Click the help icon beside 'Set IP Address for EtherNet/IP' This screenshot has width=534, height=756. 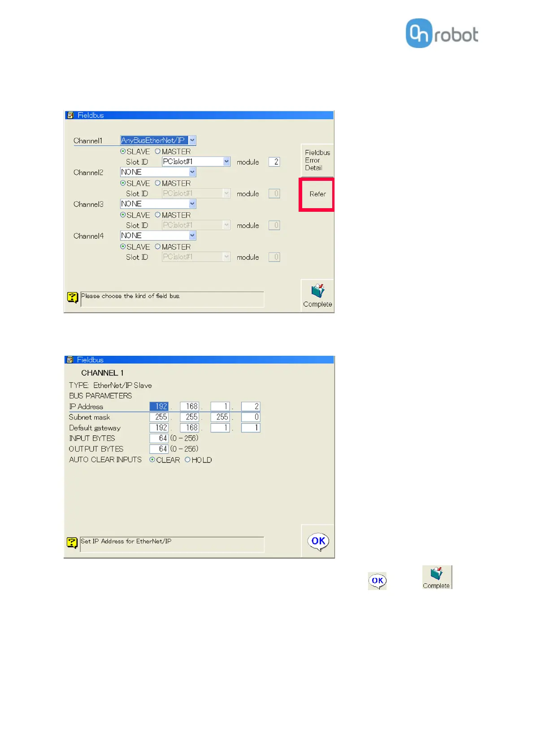click(x=72, y=543)
